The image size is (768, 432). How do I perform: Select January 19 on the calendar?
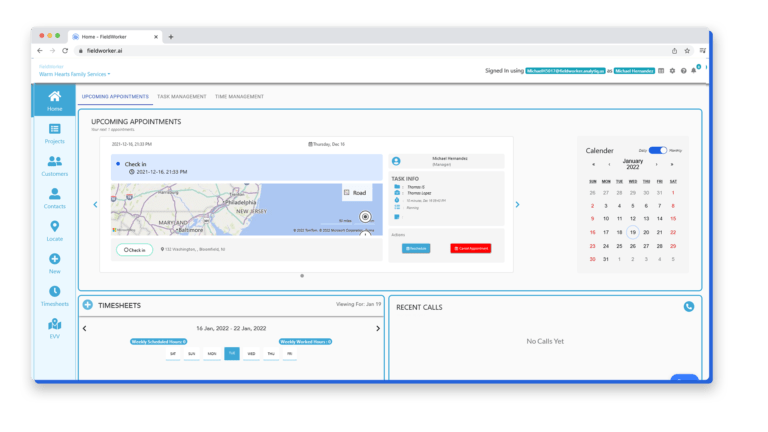click(x=632, y=231)
